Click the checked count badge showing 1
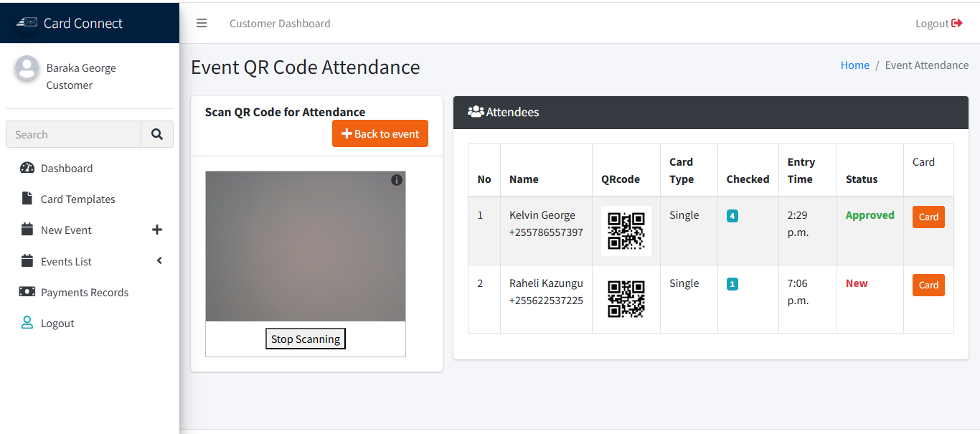Screen dimensions: 980x434 pyautogui.click(x=732, y=284)
